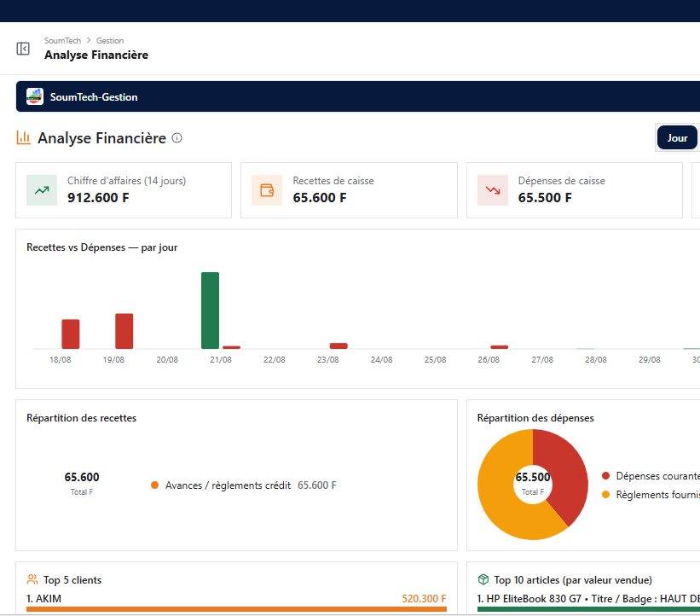The height and width of the screenshot is (616, 700).
Task: Click the Avances / règlements crédit legend label
Action: point(229,485)
